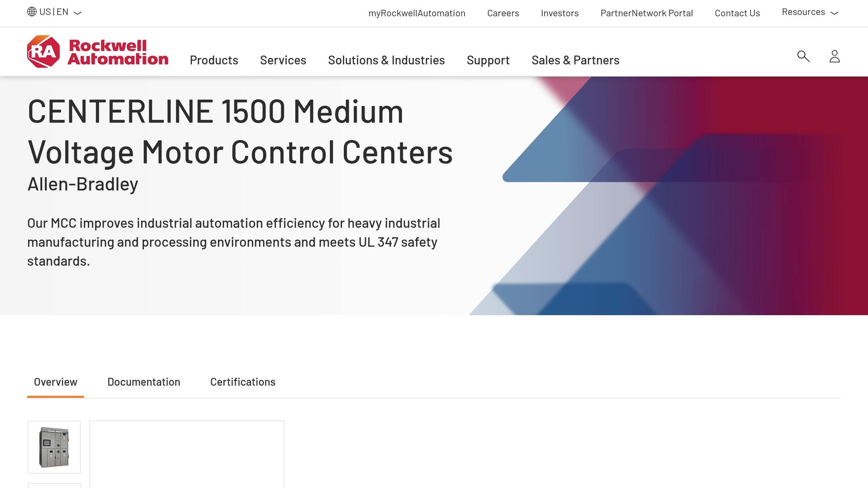Image resolution: width=868 pixels, height=488 pixels.
Task: Visit the PartnerNetwork Portal link
Action: click(647, 13)
